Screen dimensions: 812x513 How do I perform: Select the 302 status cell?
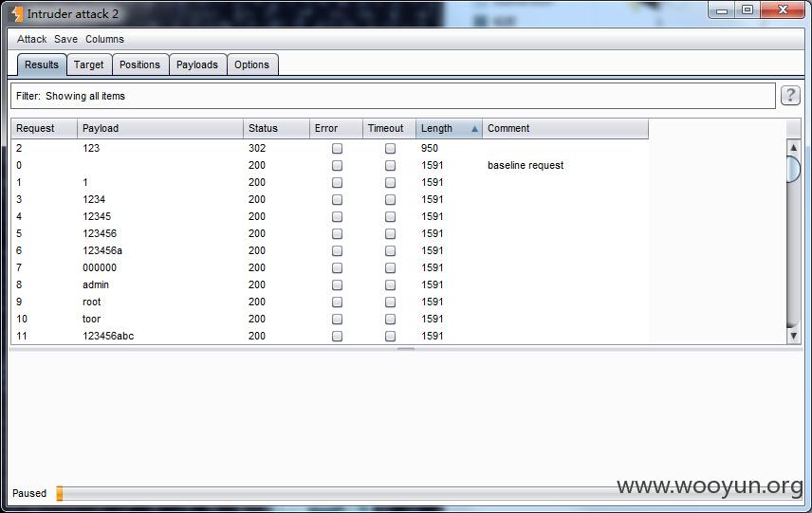pos(257,148)
